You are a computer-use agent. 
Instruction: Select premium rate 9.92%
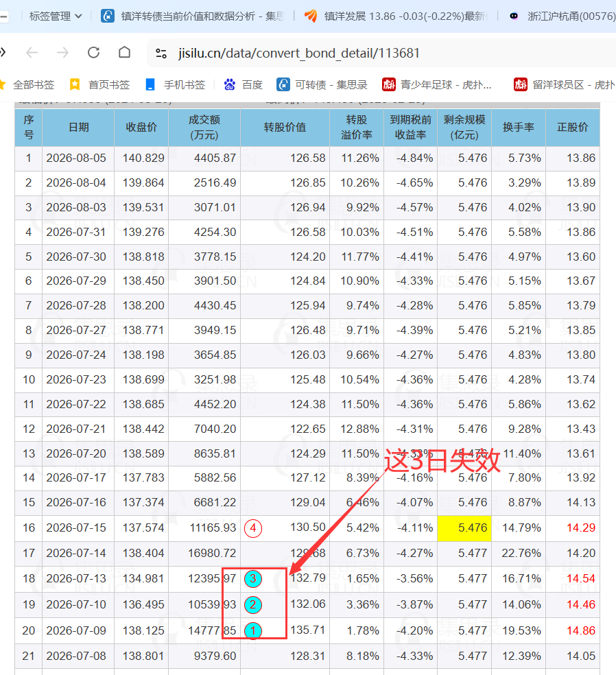[x=363, y=207]
